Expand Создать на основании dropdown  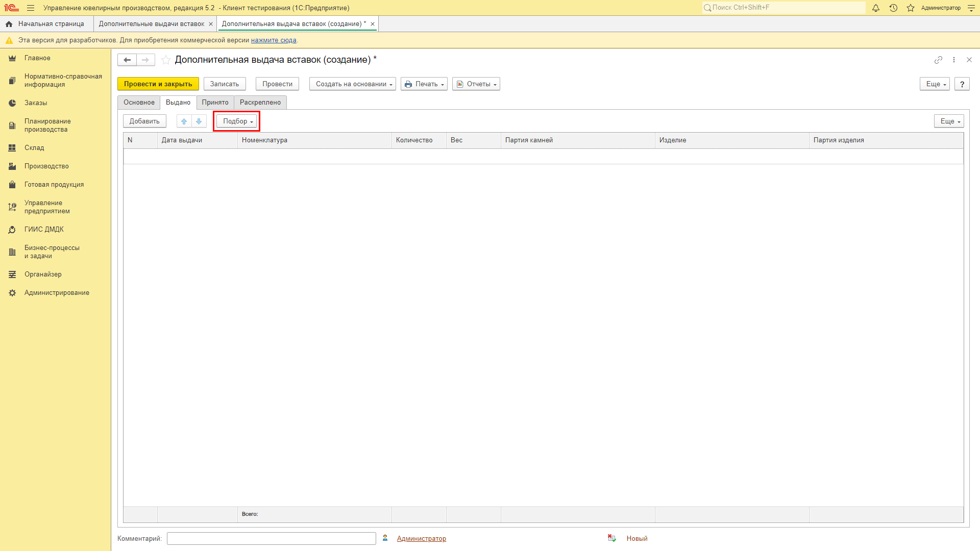(353, 84)
